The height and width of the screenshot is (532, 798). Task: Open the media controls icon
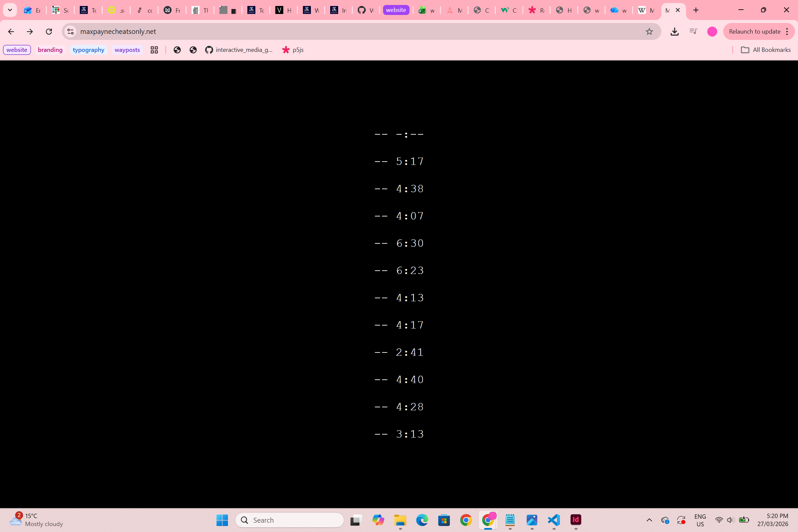693,32
